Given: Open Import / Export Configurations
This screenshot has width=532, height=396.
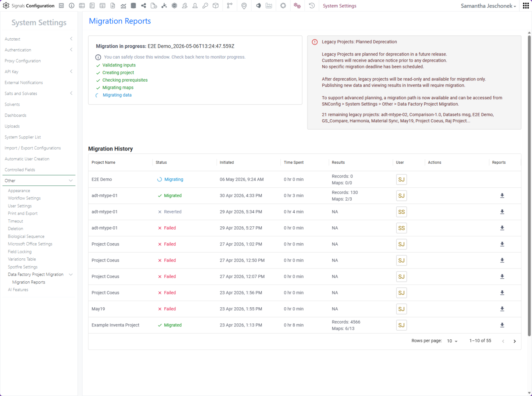Looking at the screenshot, I should 33,148.
